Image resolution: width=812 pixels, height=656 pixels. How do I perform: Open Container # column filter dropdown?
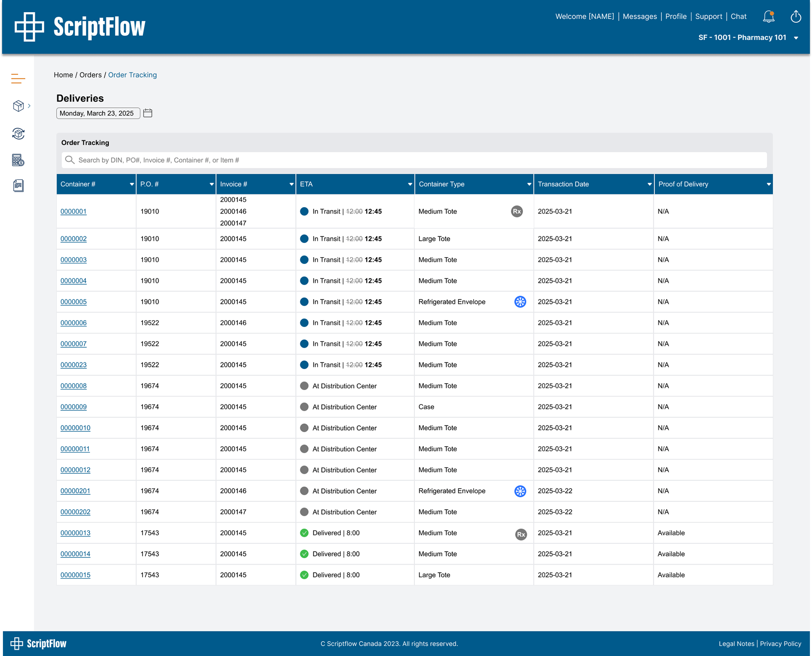click(132, 184)
